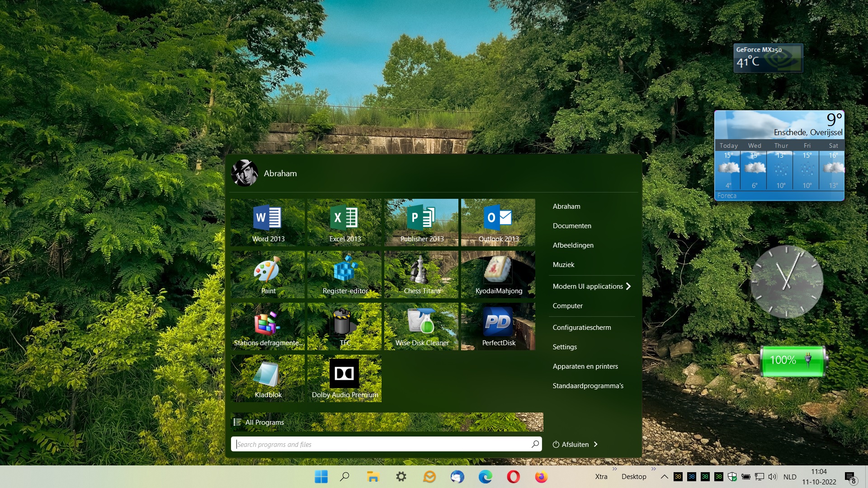
Task: Open Publisher 2013 tile
Action: coord(422,222)
